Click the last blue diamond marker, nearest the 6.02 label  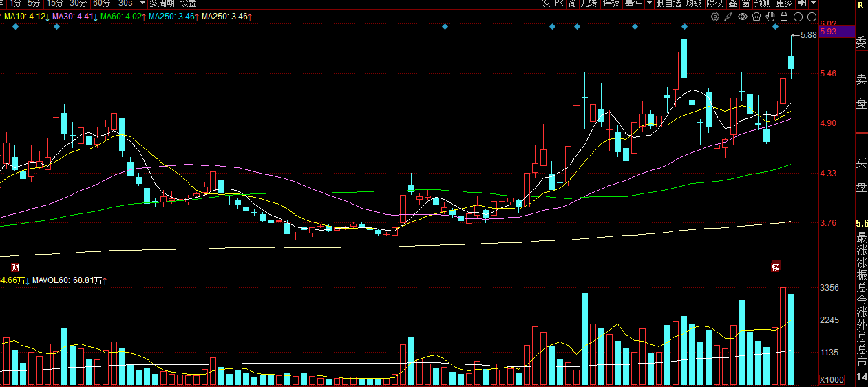click(x=776, y=27)
